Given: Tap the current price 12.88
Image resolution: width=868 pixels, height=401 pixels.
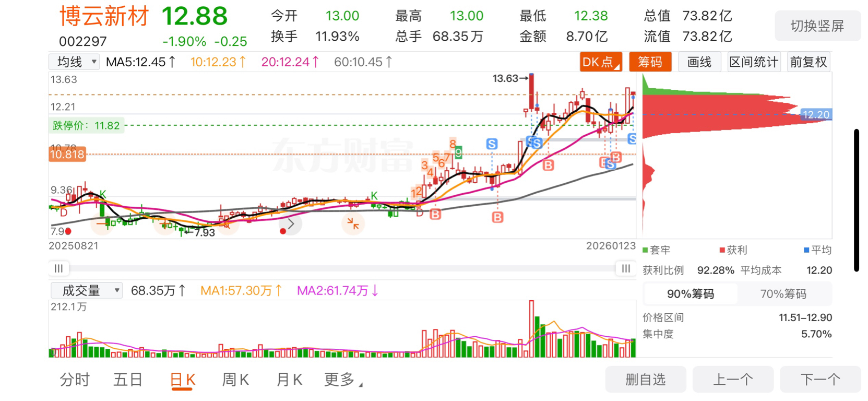Looking at the screenshot, I should tap(195, 16).
